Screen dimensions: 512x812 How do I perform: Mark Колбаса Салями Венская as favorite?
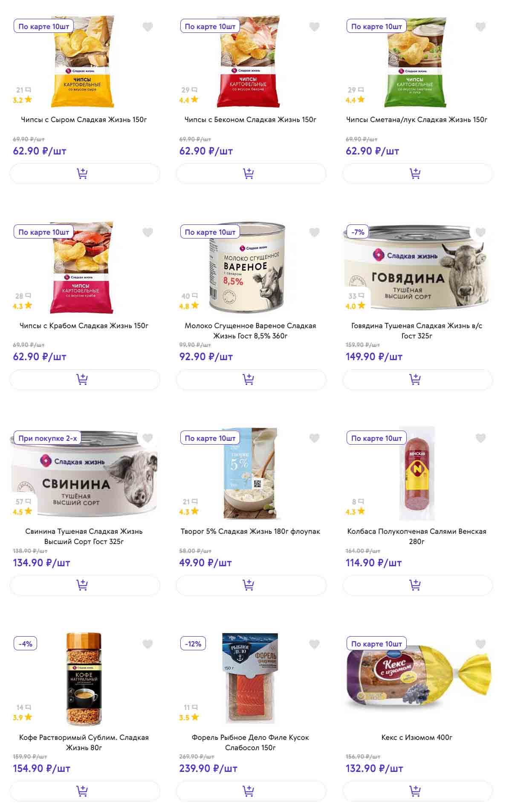(x=480, y=438)
